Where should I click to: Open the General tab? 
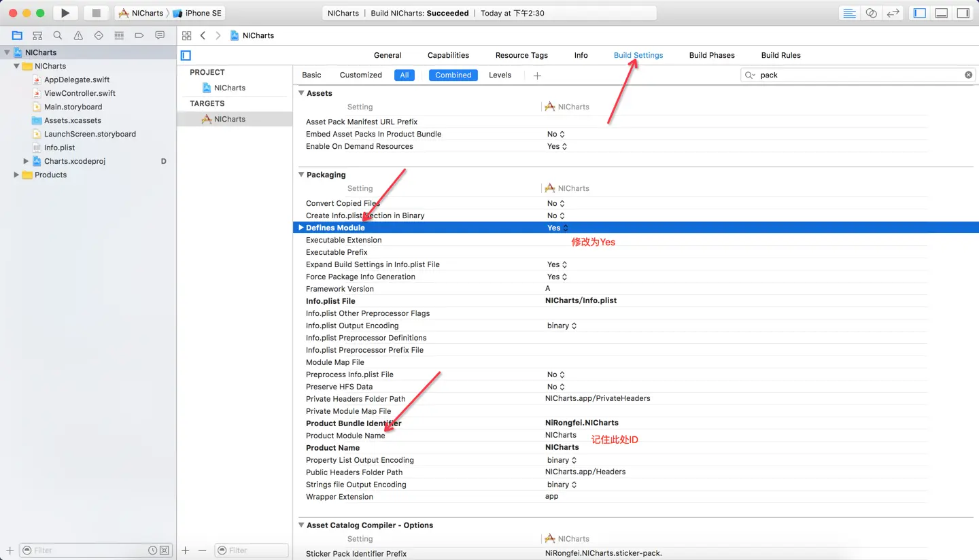(x=388, y=55)
